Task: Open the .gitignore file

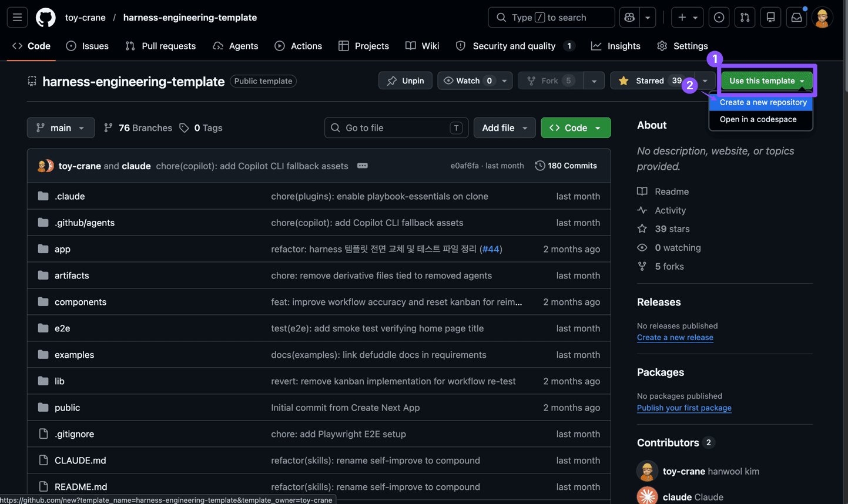Action: pos(74,434)
